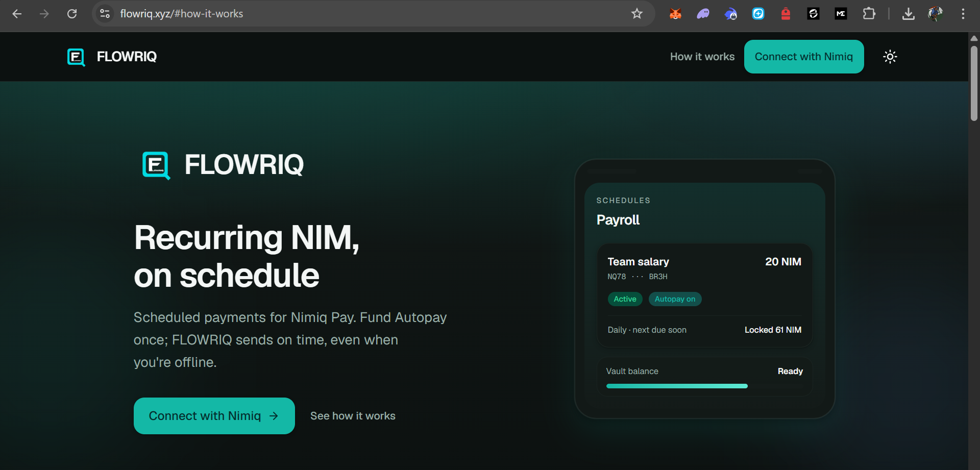
Task: Click Connect with Nimiq in the header
Action: [x=804, y=57]
